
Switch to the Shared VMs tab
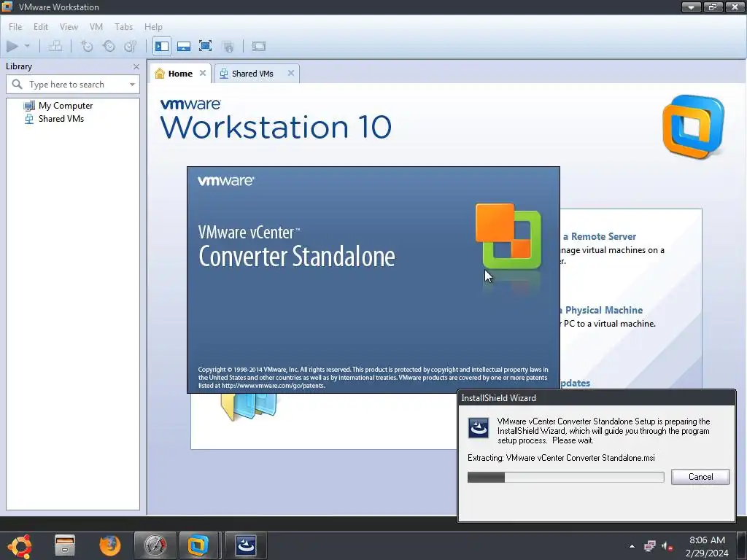pyautogui.click(x=252, y=74)
